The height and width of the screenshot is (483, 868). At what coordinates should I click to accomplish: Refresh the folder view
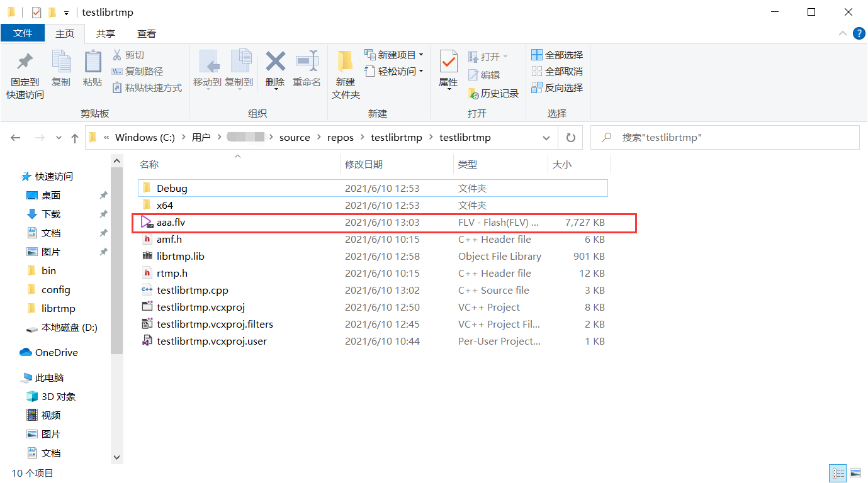coord(570,137)
